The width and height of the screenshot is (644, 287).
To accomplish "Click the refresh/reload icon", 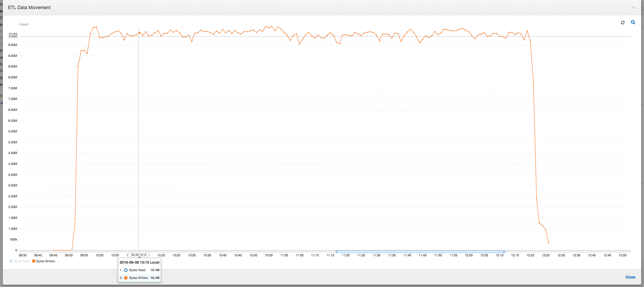I will click(x=623, y=22).
